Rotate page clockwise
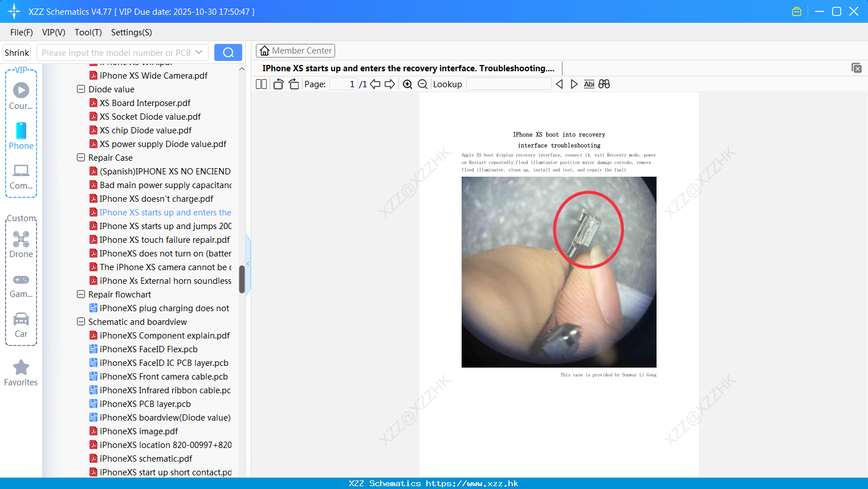 tap(294, 84)
